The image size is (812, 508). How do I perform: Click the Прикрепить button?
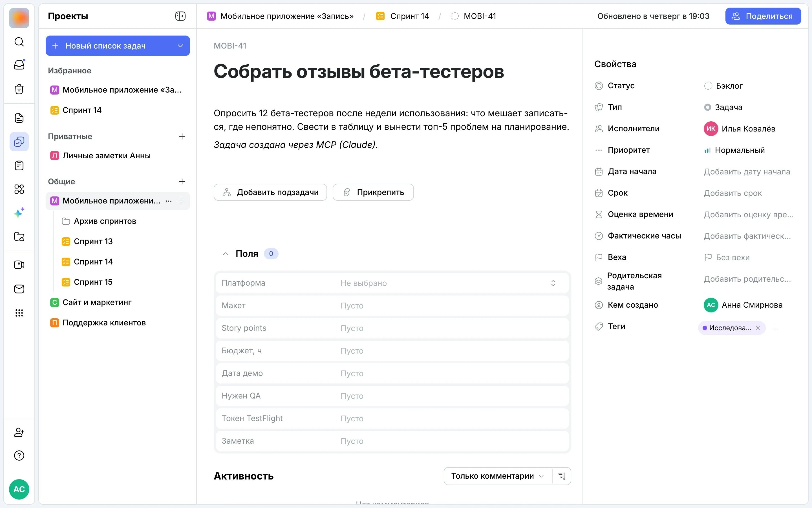tap(373, 192)
